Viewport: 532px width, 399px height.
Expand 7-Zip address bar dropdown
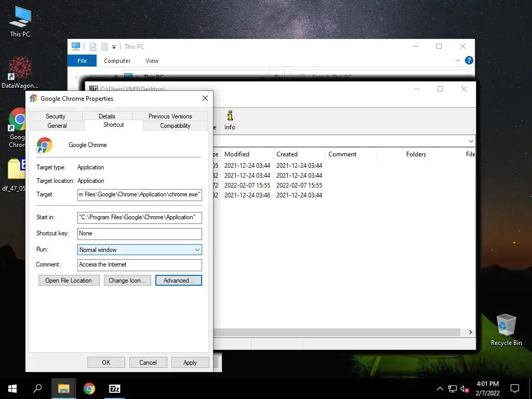(x=471, y=141)
